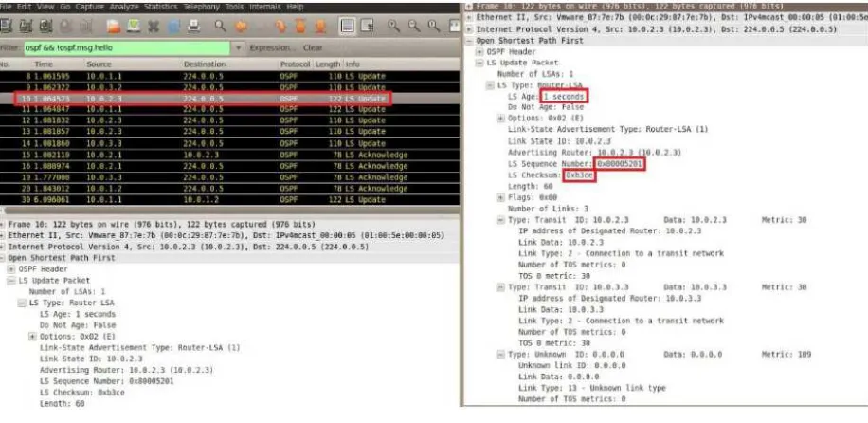Open the Capture menu

pos(90,7)
